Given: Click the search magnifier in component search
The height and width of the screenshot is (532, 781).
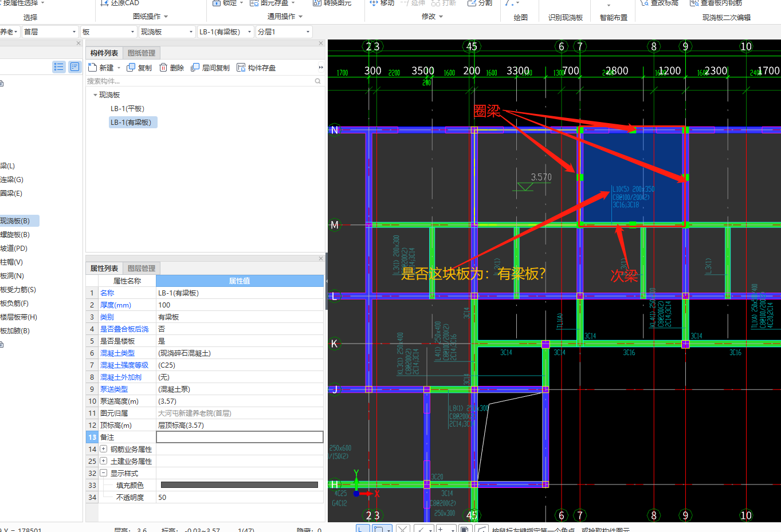Looking at the screenshot, I should [x=317, y=81].
